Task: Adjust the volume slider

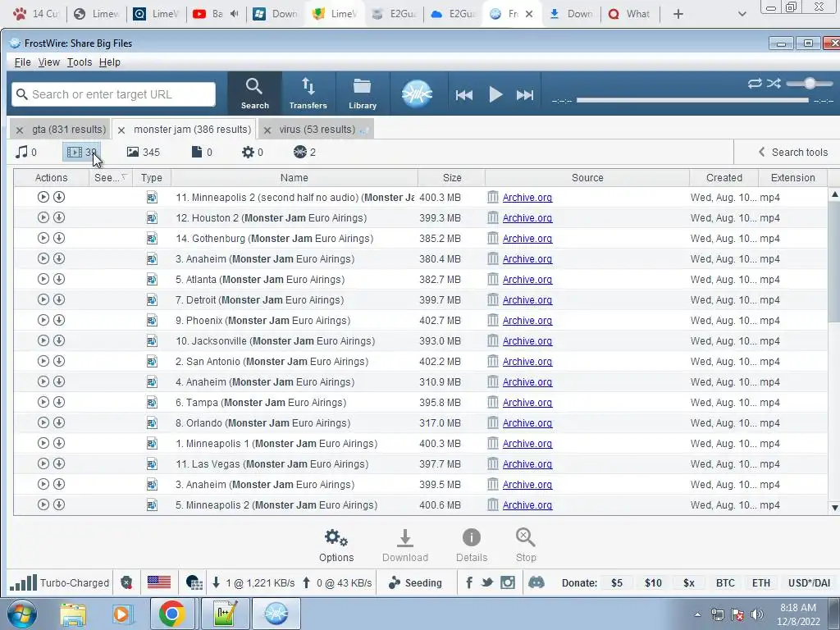Action: click(x=810, y=83)
